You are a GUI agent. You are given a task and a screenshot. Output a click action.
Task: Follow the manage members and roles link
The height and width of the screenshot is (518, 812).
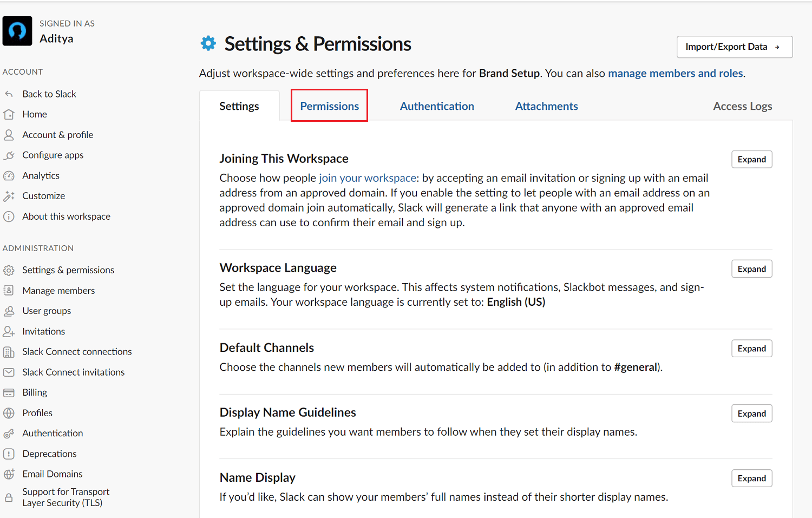(676, 73)
